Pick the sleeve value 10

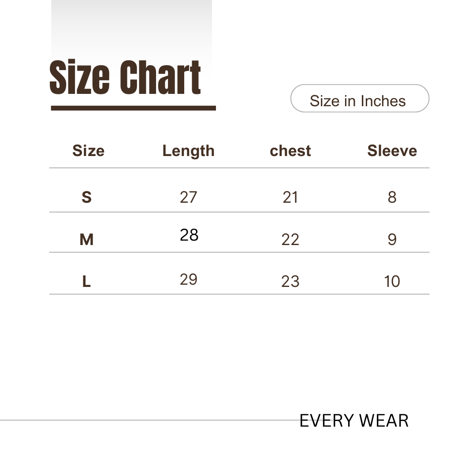(392, 282)
